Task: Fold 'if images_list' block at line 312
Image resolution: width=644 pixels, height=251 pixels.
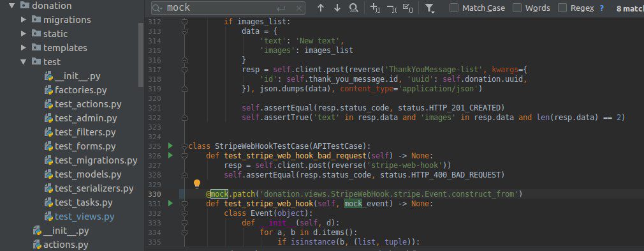Action: [x=184, y=22]
